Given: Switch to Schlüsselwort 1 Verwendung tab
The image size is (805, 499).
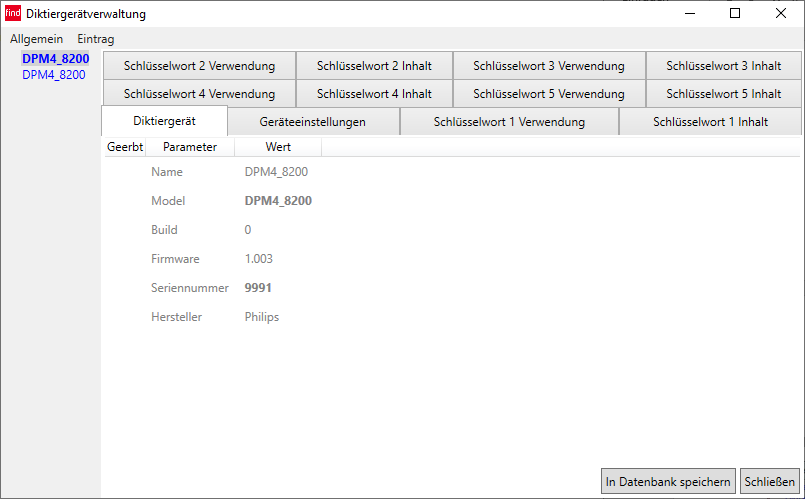Looking at the screenshot, I should (x=509, y=122).
